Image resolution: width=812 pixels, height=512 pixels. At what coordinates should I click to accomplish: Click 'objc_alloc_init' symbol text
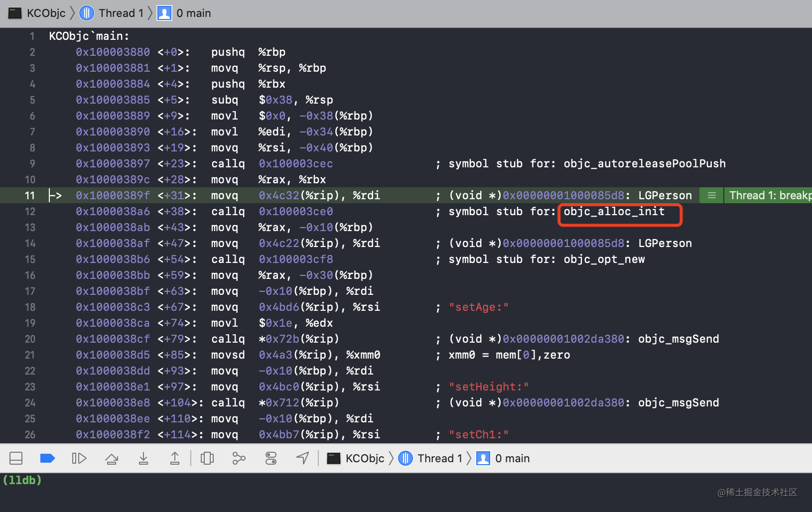[614, 211]
